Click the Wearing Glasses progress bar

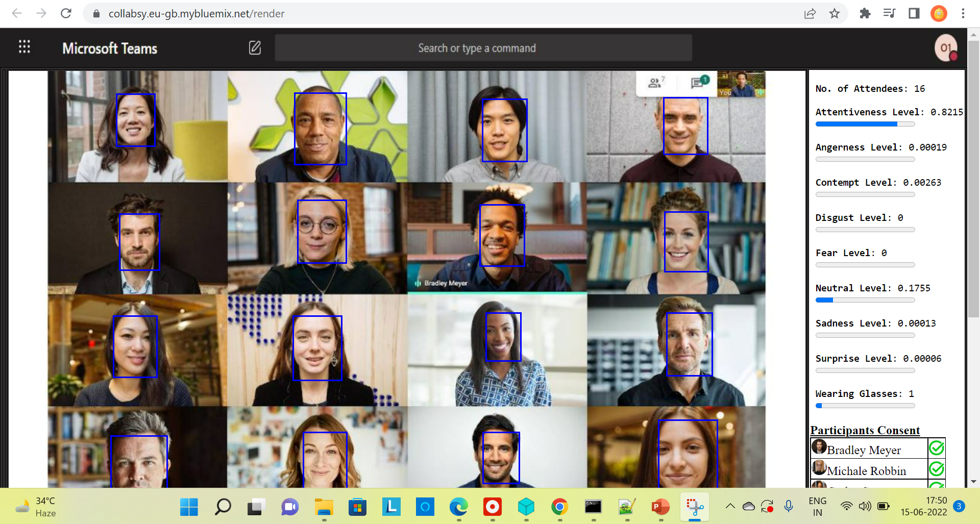click(x=865, y=406)
